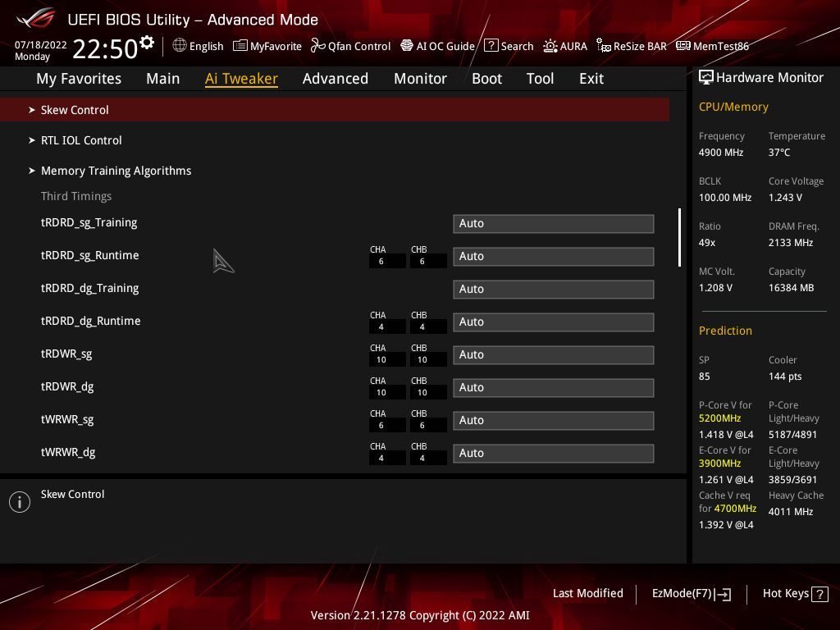This screenshot has width=840, height=630.
Task: Open the Exit tab
Action: pyautogui.click(x=591, y=79)
